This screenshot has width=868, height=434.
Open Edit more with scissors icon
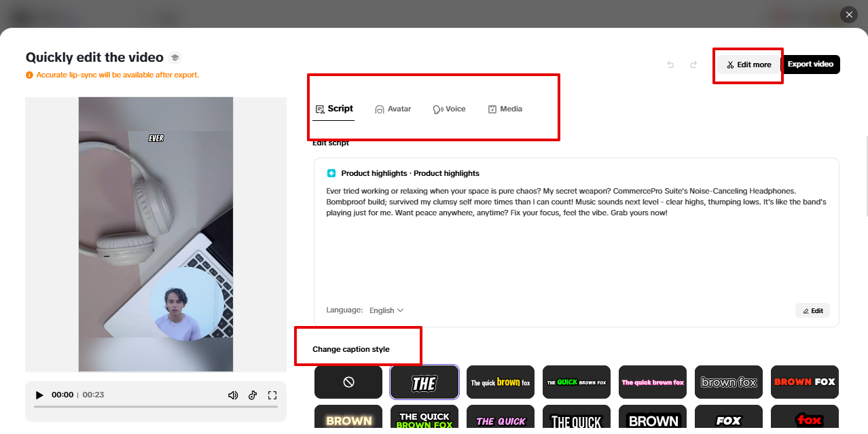[x=748, y=65]
